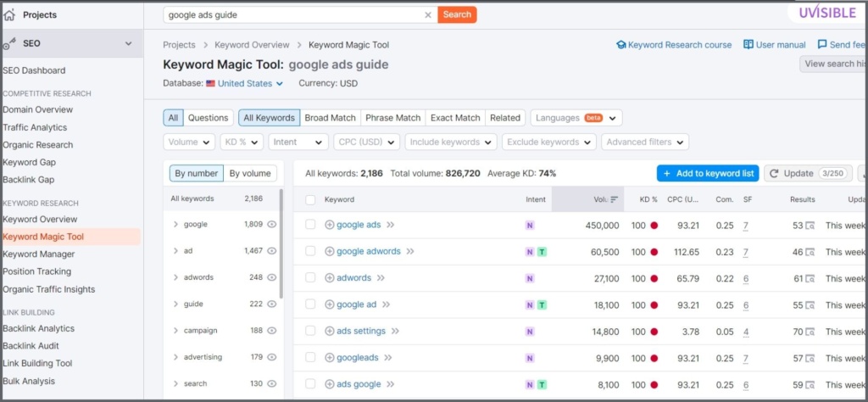The width and height of the screenshot is (868, 402).
Task: Open the Languages beta dropdown
Action: [576, 118]
